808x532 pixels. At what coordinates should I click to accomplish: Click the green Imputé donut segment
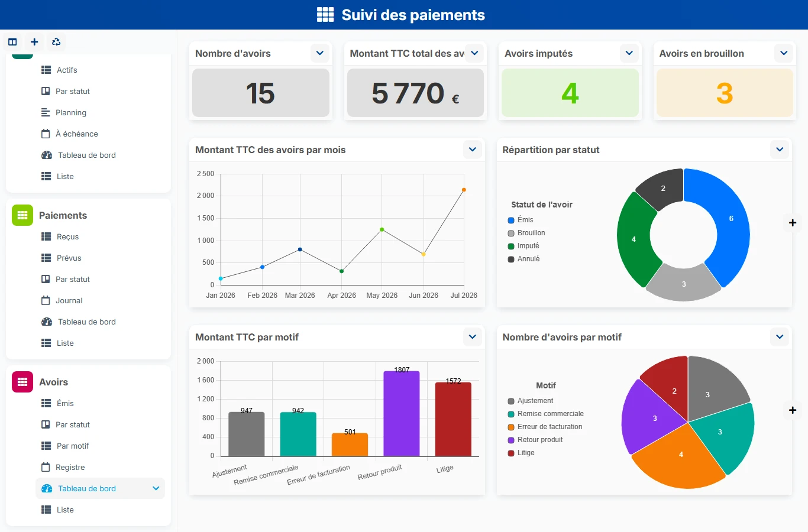pyautogui.click(x=634, y=239)
